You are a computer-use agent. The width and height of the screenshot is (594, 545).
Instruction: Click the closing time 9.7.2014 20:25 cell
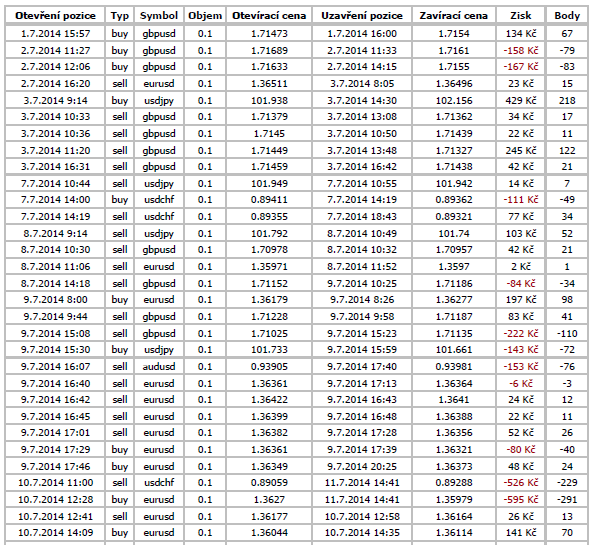point(362,466)
